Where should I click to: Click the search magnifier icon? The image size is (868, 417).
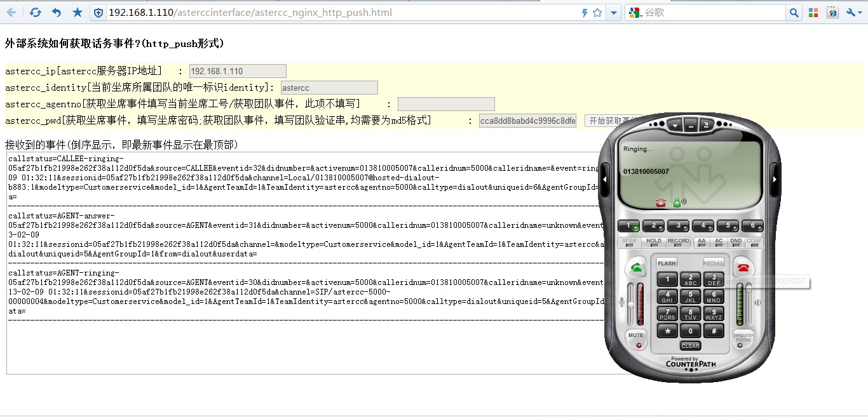[x=794, y=12]
